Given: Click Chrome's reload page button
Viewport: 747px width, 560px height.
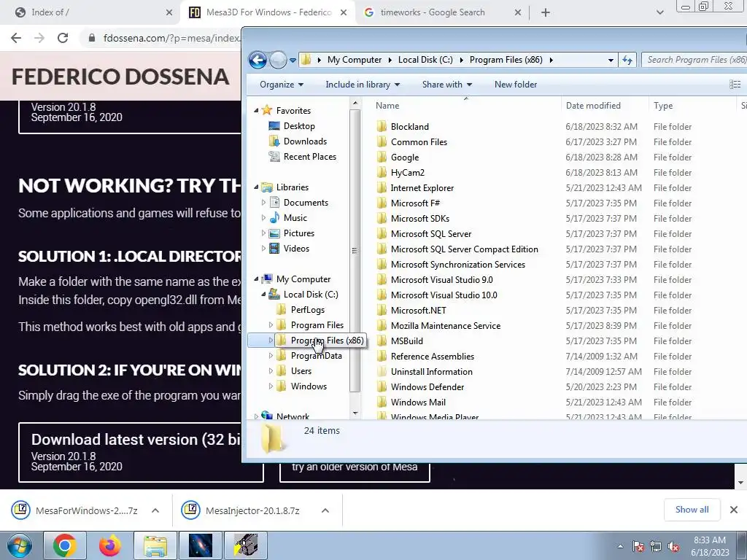Looking at the screenshot, I should coord(63,38).
